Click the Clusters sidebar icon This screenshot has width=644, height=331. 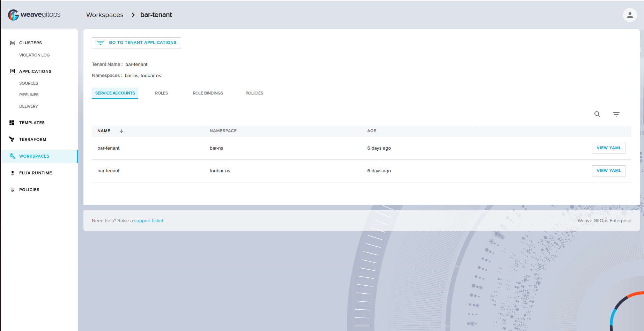pos(13,43)
